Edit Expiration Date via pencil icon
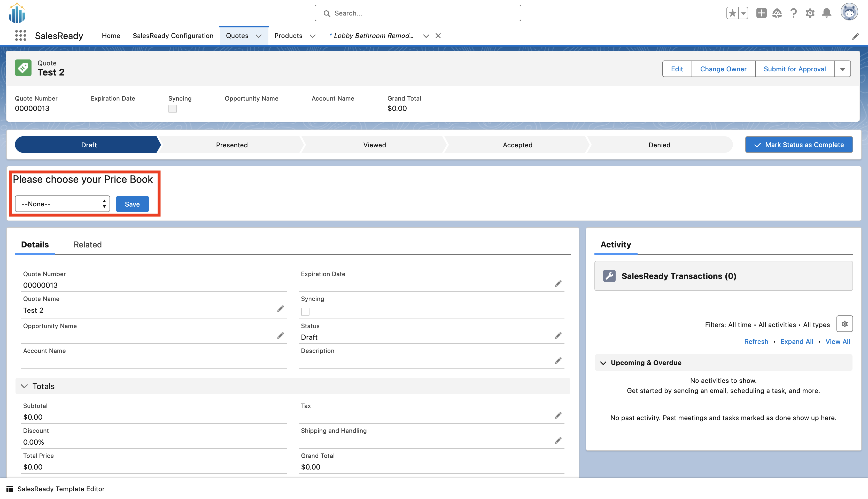Viewport: 868px width, 499px height. (558, 284)
